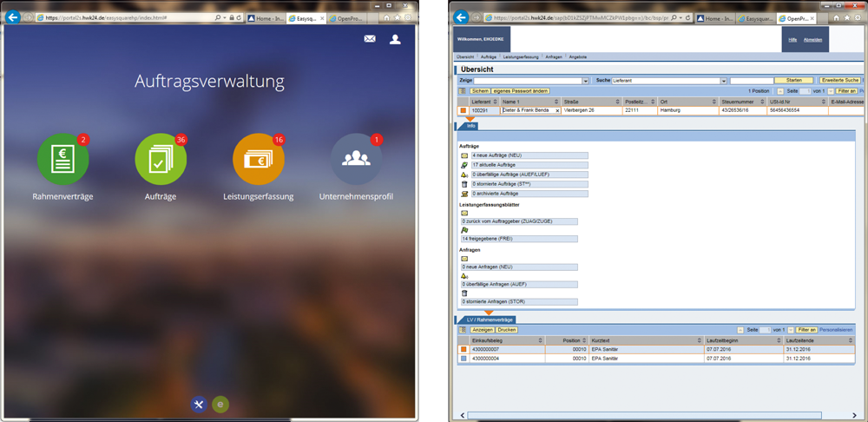Select row marker for Einkaufsbeleg 4300000004
868x422 pixels.
(463, 357)
